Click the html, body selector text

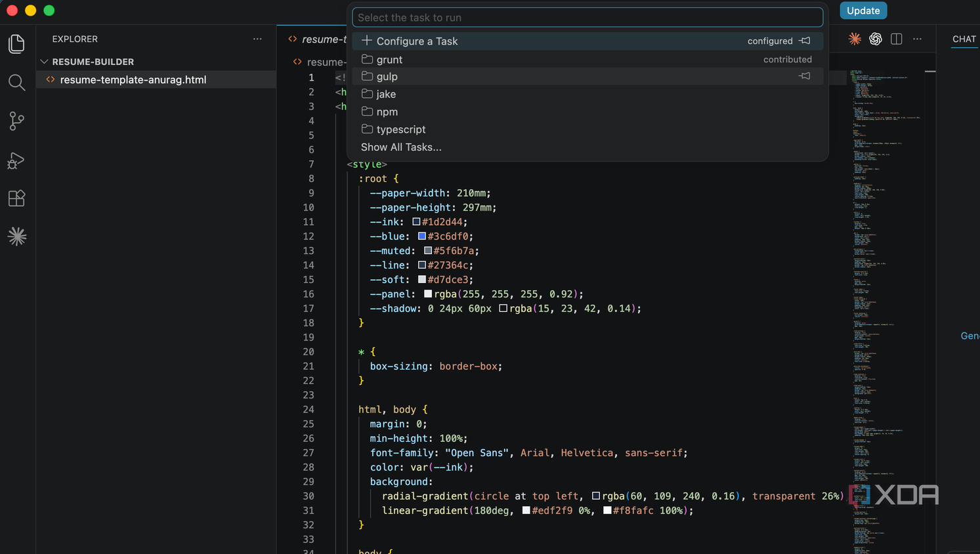(x=387, y=410)
